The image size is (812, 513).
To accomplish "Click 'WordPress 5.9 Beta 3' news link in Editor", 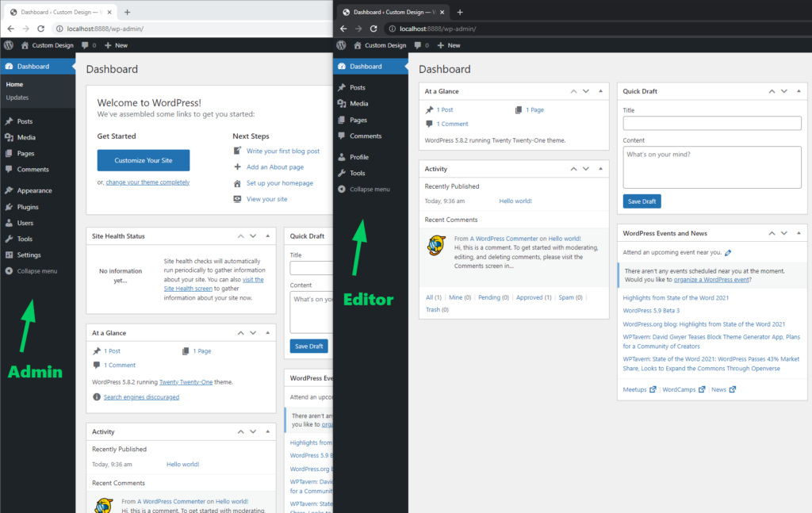I will [x=651, y=311].
